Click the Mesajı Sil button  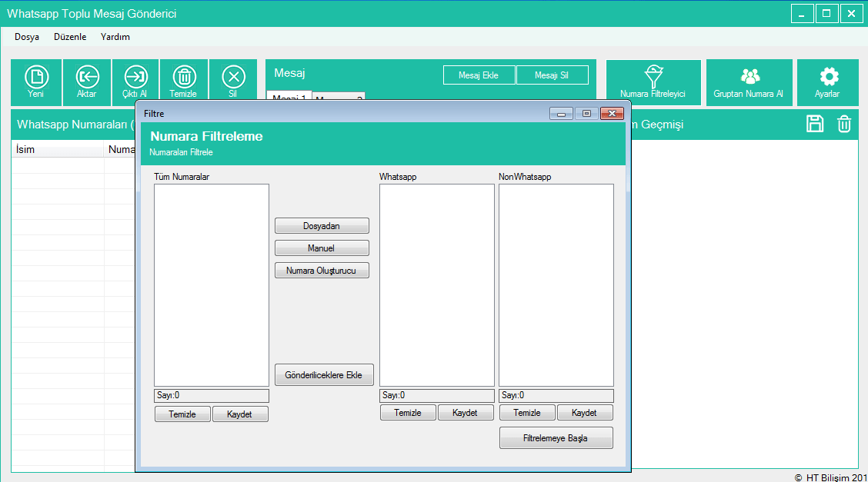552,75
